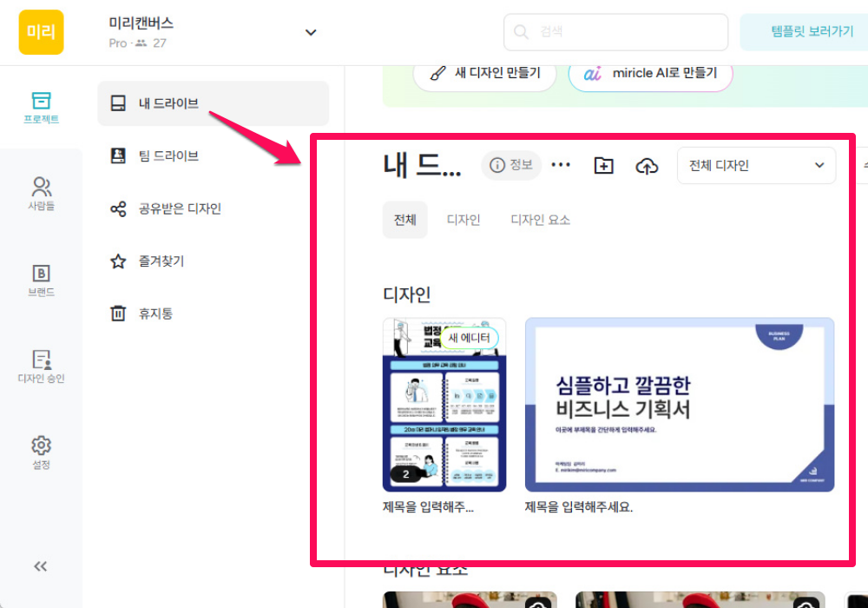The width and height of the screenshot is (868, 608).
Task: Switch to the 디자인 tab
Action: [x=464, y=220]
